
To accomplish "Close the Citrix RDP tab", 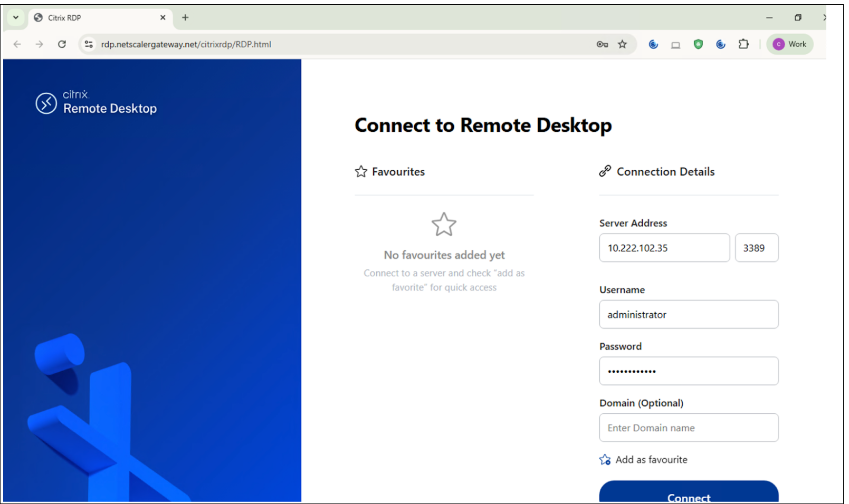I will tap(163, 17).
